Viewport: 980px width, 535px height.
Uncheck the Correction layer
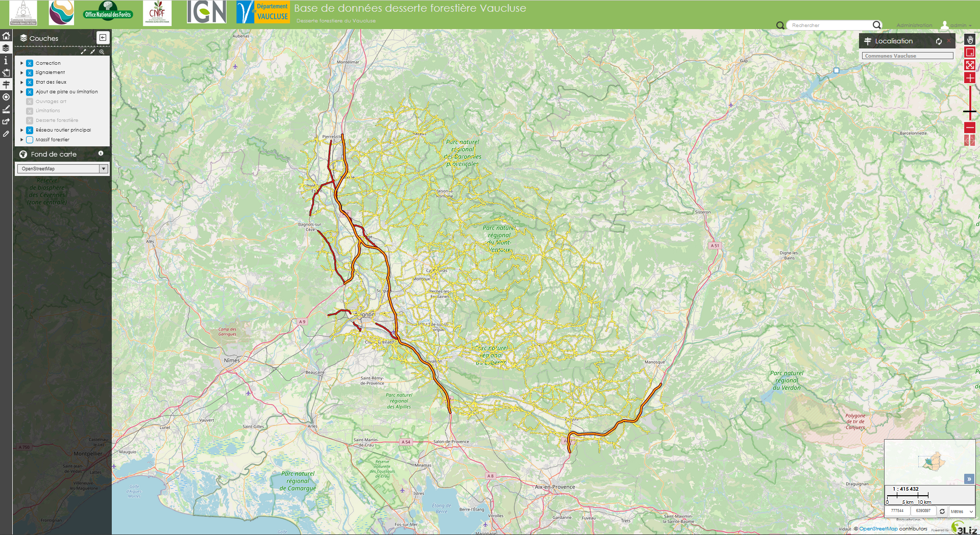pyautogui.click(x=30, y=63)
